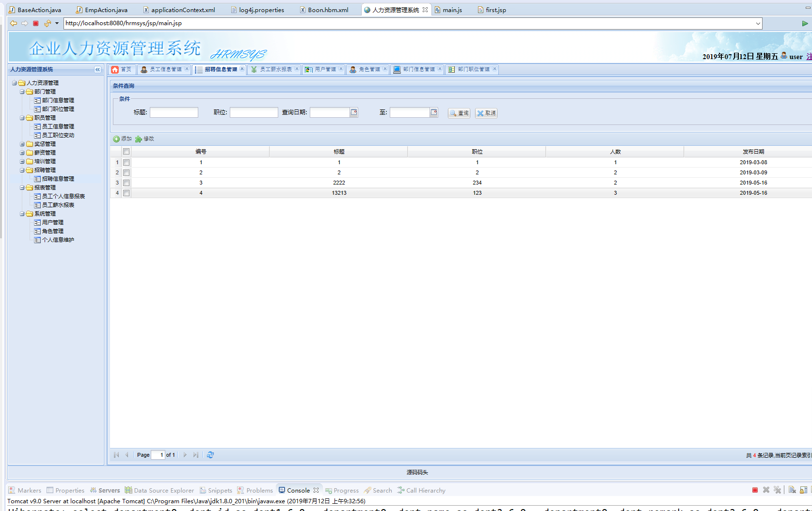Screen dimensions: 812x511
Task: Click the green go arrow icon
Action: (x=805, y=23)
